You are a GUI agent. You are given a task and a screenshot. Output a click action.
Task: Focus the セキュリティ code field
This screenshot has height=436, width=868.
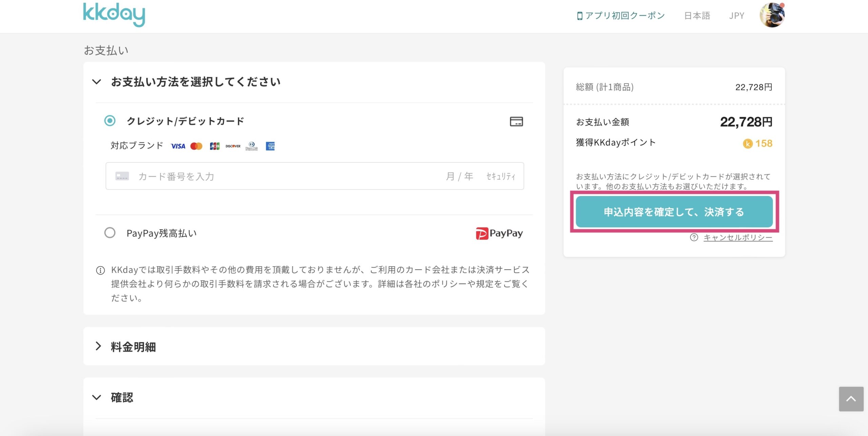(501, 176)
